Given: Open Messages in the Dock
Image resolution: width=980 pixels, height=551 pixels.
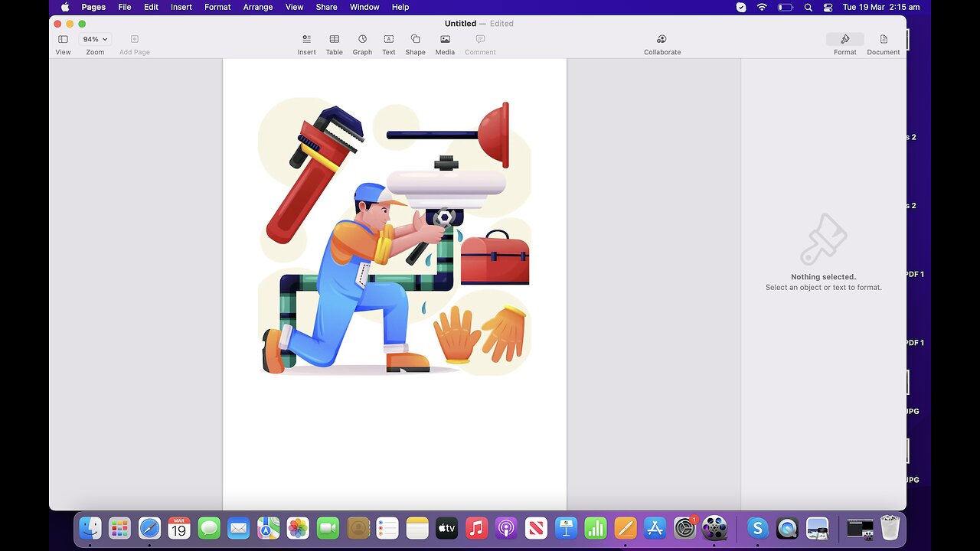Looking at the screenshot, I should coord(209,528).
